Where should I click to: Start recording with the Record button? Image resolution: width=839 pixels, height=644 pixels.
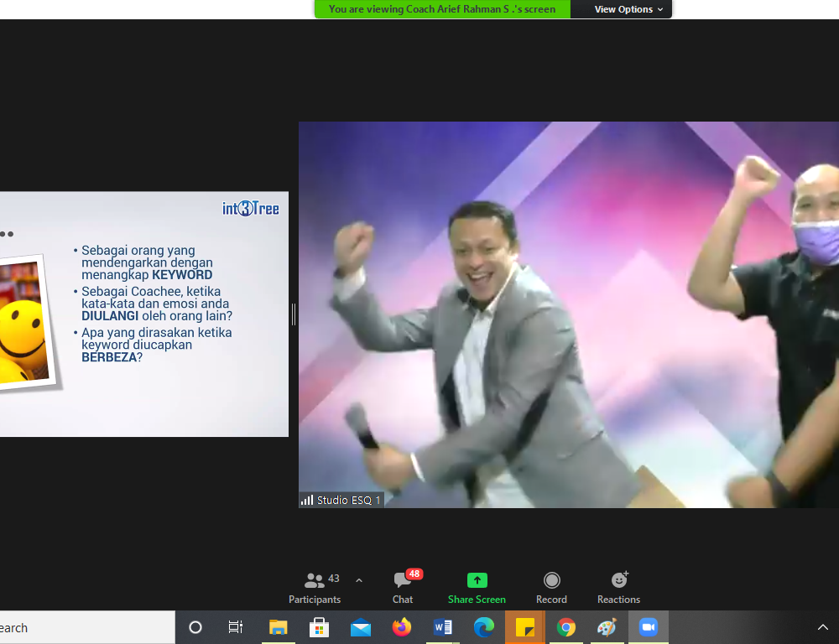pyautogui.click(x=551, y=587)
